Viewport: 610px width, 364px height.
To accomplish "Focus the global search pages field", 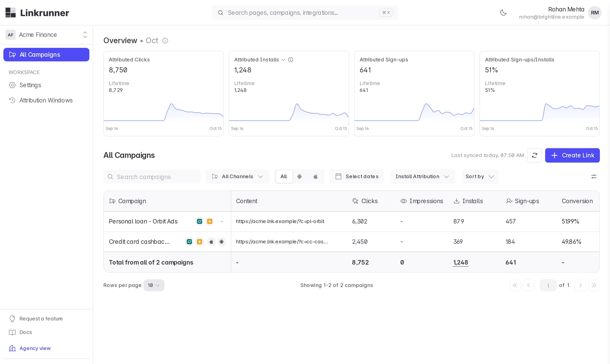I will 305,12.
